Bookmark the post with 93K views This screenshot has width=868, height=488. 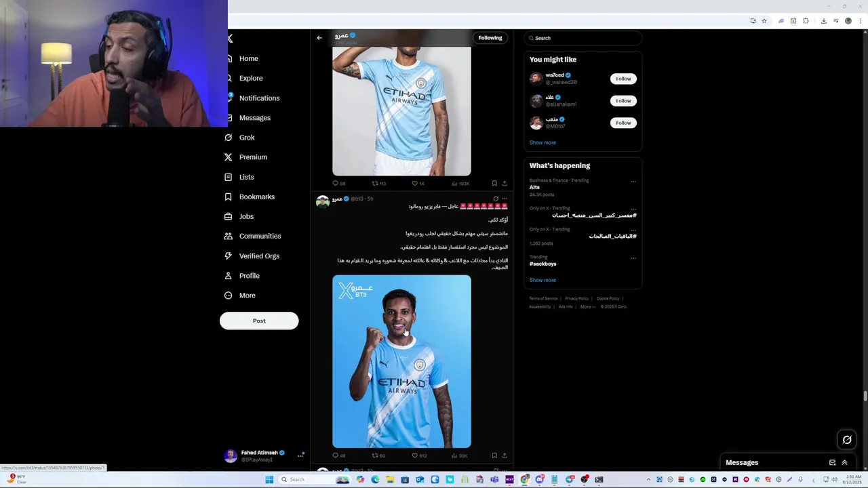(x=494, y=455)
